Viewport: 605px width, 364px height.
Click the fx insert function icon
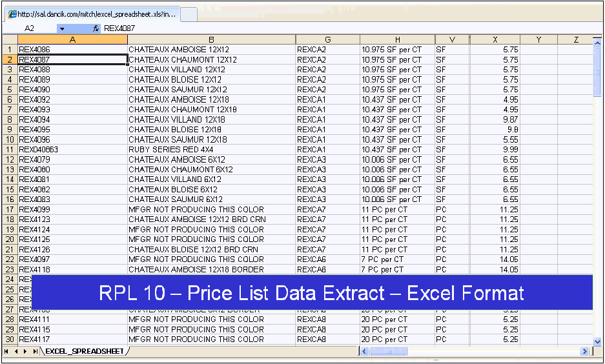coord(96,28)
